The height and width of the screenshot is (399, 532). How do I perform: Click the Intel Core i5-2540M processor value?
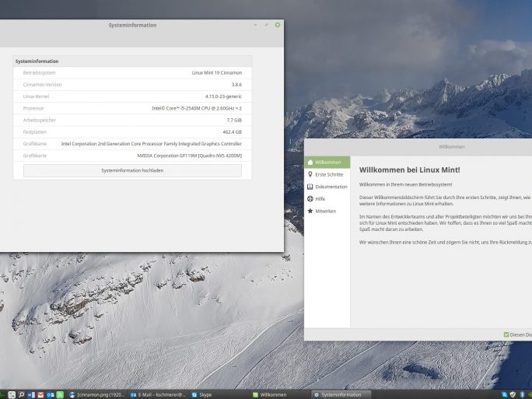click(197, 108)
